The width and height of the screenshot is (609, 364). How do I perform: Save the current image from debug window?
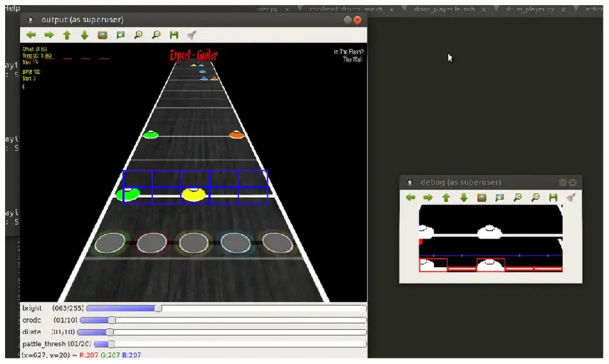pyautogui.click(x=553, y=198)
